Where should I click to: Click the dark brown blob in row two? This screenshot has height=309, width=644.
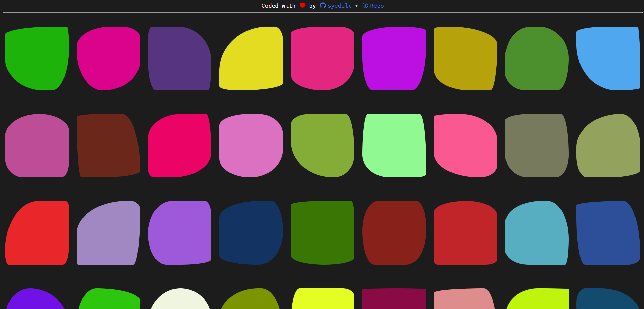pos(109,145)
